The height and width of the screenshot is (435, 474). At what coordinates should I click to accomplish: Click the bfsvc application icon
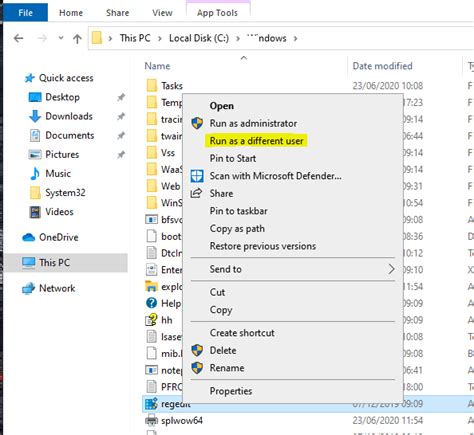click(151, 220)
